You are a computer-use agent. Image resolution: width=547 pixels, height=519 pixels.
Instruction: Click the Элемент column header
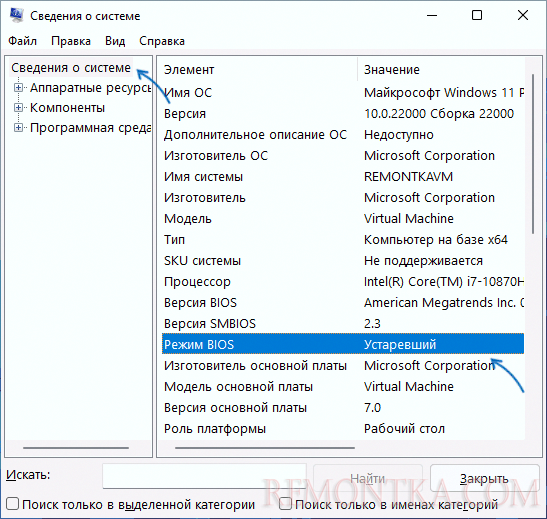[x=260, y=70]
